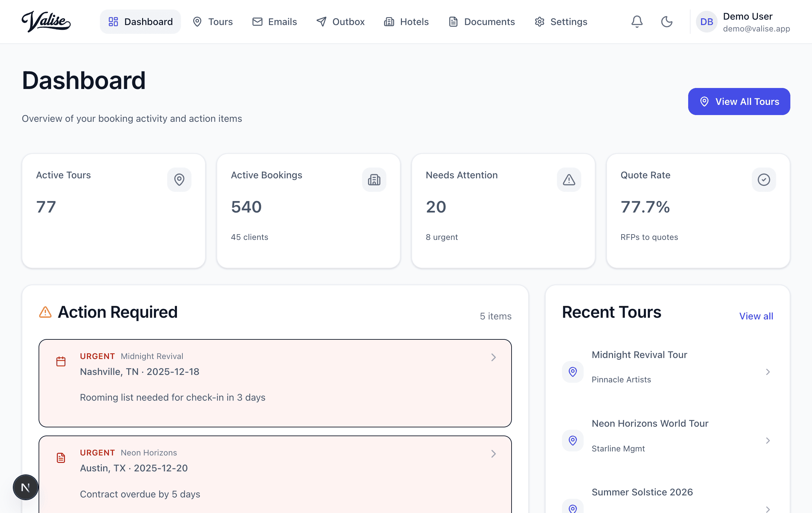This screenshot has height=513, width=812.
Task: Go to the Tours nav tab
Action: [x=212, y=22]
